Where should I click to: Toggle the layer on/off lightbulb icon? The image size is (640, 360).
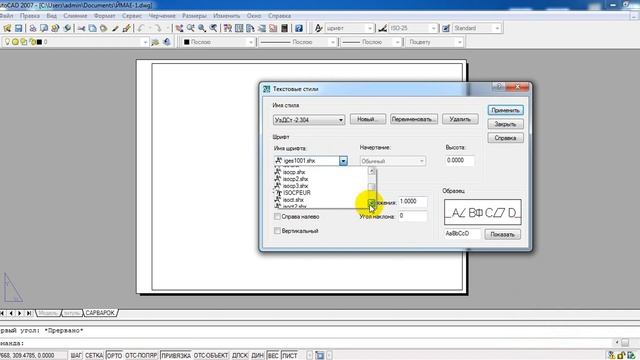point(7,42)
